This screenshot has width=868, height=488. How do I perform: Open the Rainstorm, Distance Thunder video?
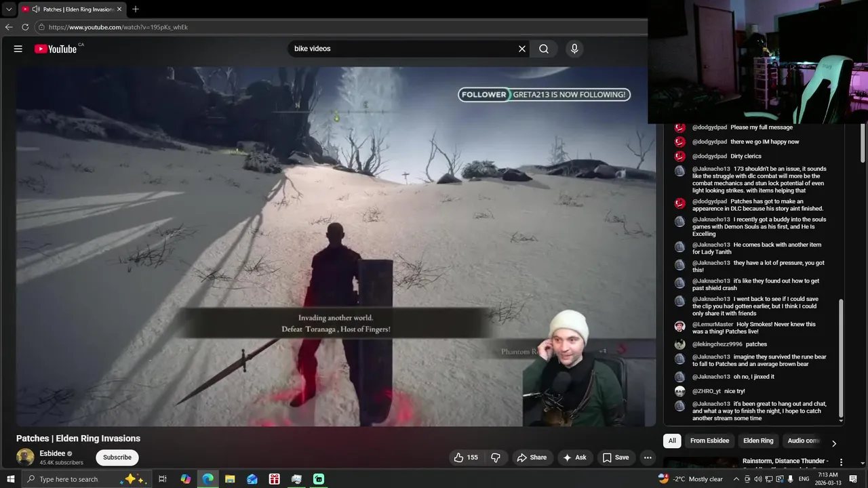click(785, 461)
